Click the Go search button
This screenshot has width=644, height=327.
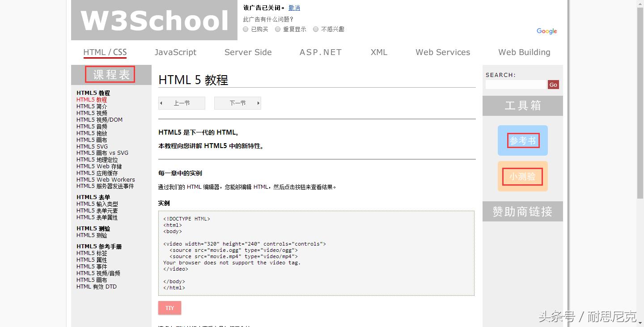click(553, 85)
